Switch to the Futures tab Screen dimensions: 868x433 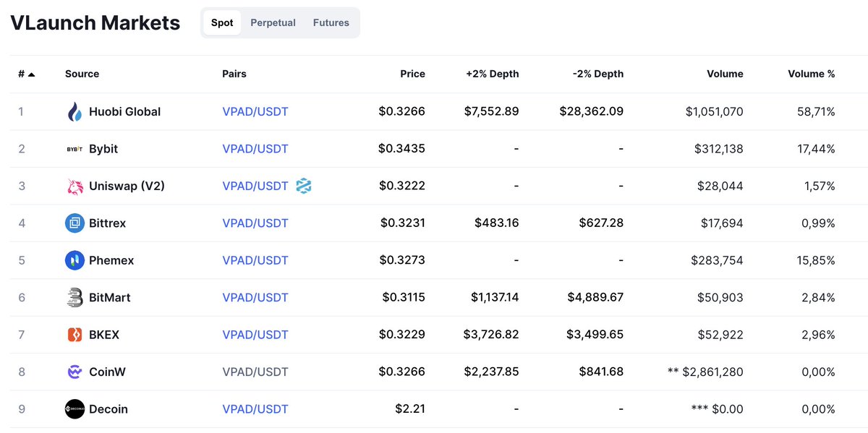(331, 22)
